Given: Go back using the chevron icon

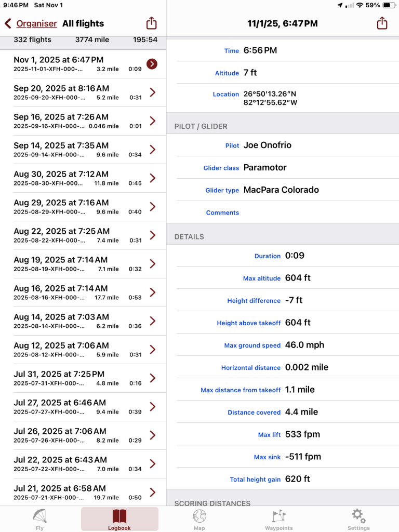Looking at the screenshot, I should point(8,23).
